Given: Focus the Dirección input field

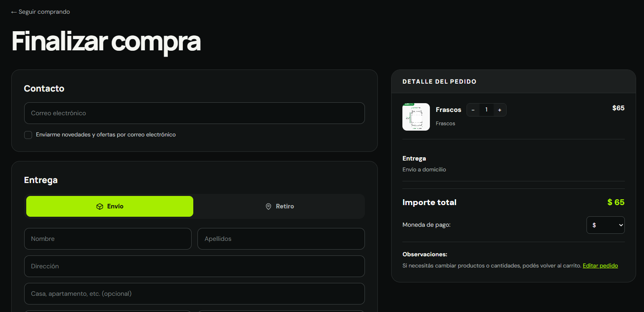Looking at the screenshot, I should pos(195,266).
